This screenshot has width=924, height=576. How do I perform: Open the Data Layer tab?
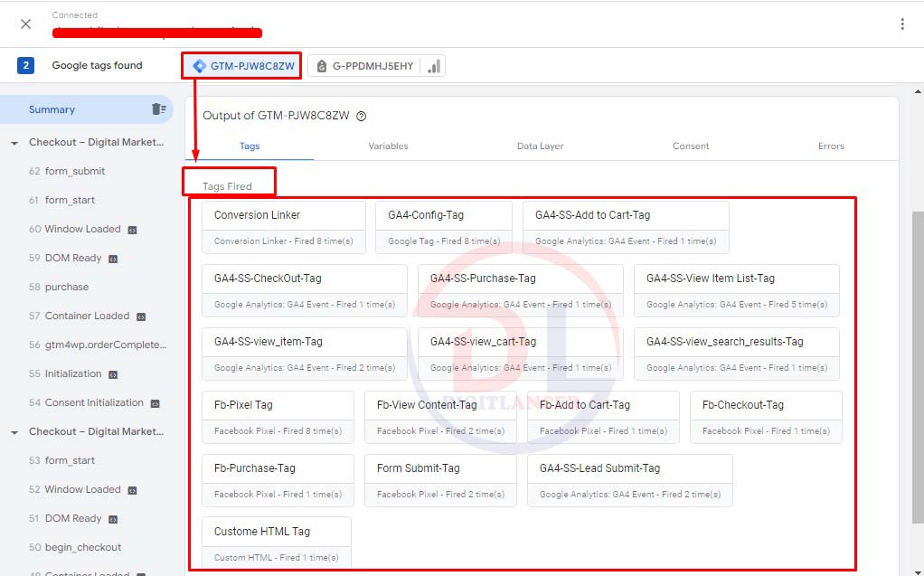tap(540, 146)
